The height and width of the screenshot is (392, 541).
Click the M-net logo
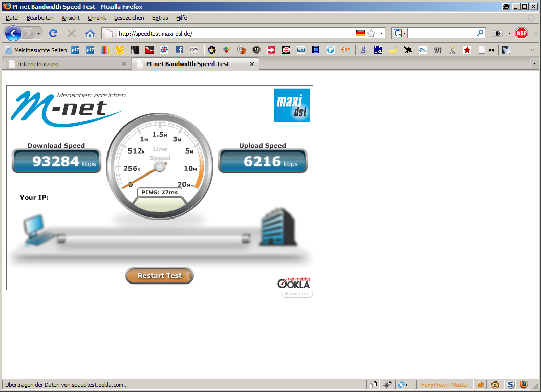tap(69, 108)
